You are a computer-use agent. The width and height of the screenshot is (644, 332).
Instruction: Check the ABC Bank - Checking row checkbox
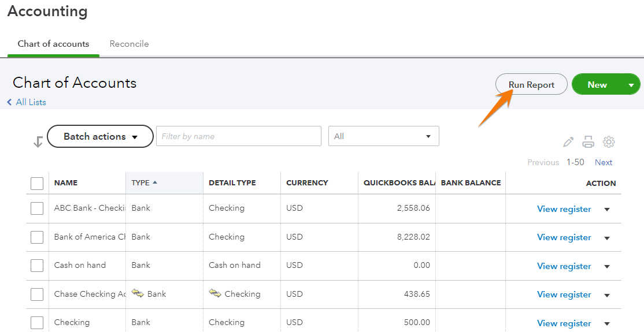pyautogui.click(x=37, y=208)
